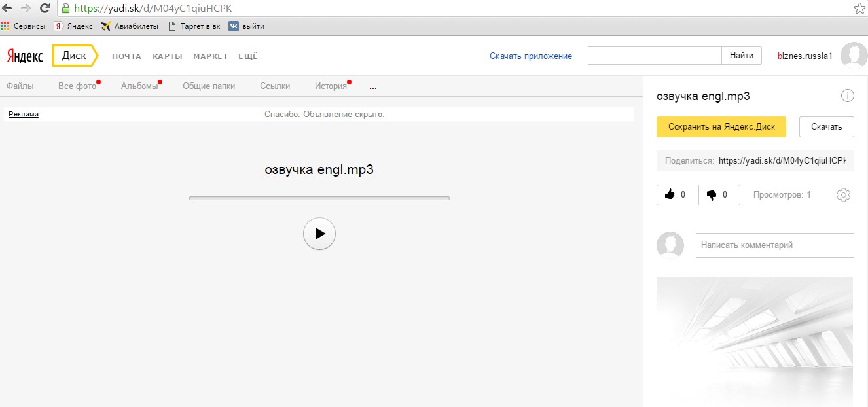
Task: Click the Скачать download button
Action: (826, 127)
